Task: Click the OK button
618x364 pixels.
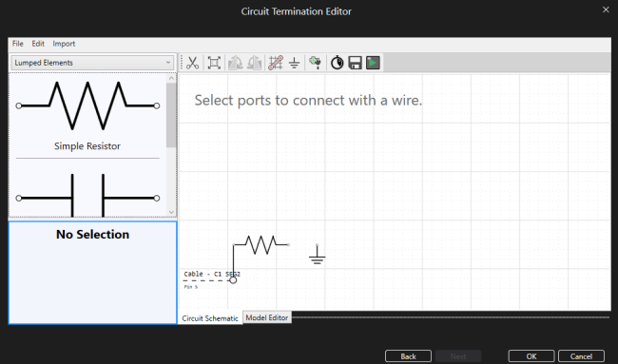Action: pos(531,356)
